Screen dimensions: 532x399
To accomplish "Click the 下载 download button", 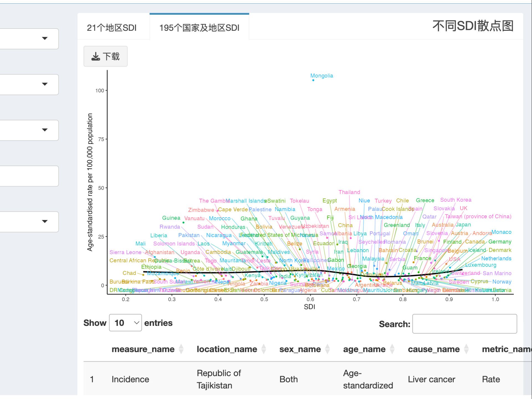I will click(106, 56).
